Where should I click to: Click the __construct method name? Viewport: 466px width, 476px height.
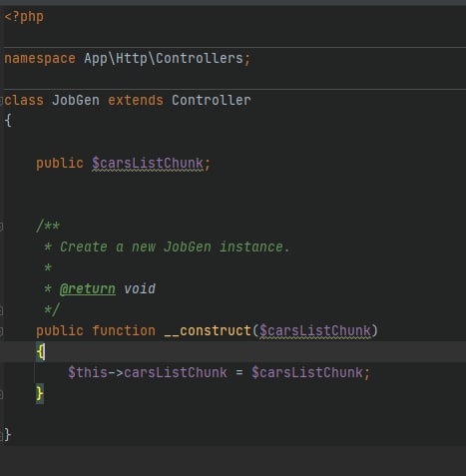[x=208, y=331]
